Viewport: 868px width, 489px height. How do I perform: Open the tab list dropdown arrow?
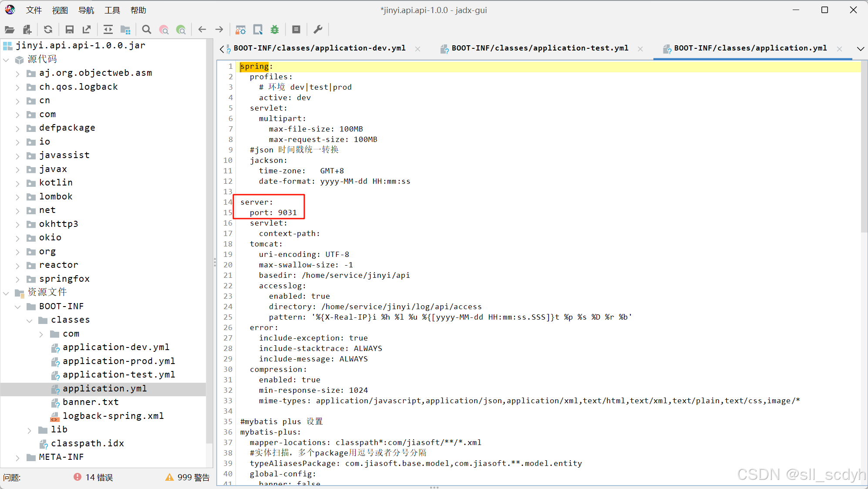(x=860, y=49)
